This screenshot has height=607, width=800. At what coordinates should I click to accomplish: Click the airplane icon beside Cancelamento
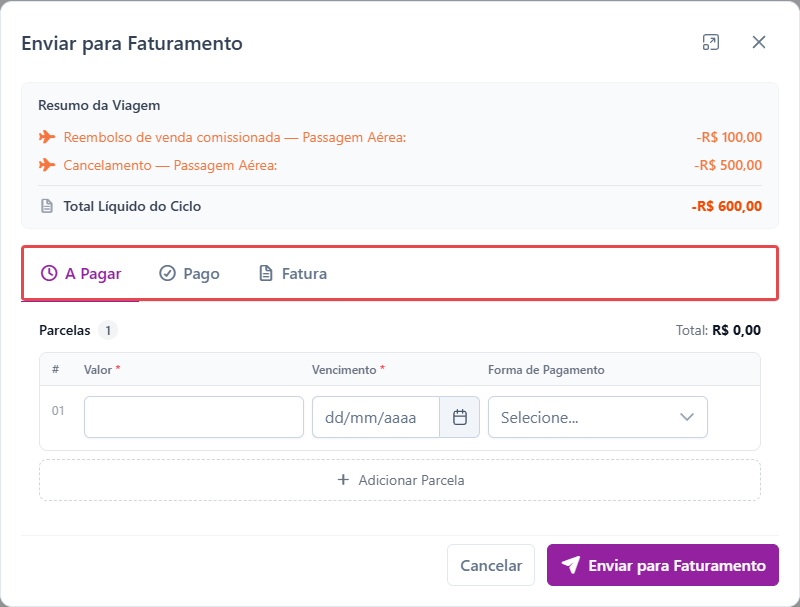[47, 165]
